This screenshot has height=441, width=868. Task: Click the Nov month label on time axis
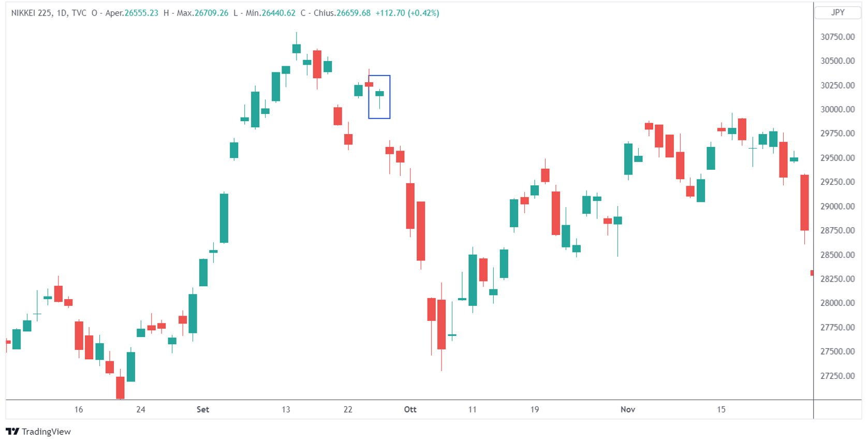[627, 409]
